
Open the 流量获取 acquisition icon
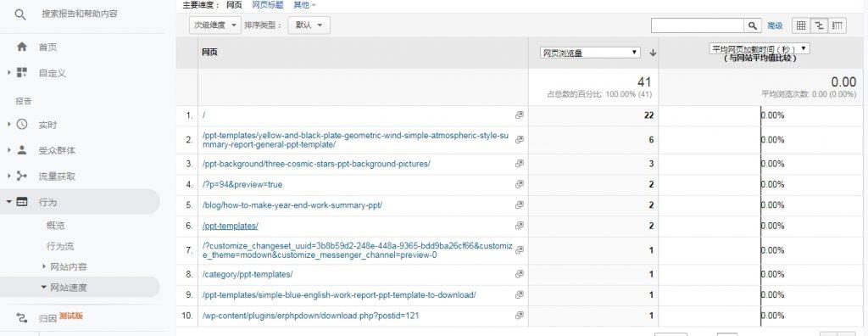(x=22, y=176)
